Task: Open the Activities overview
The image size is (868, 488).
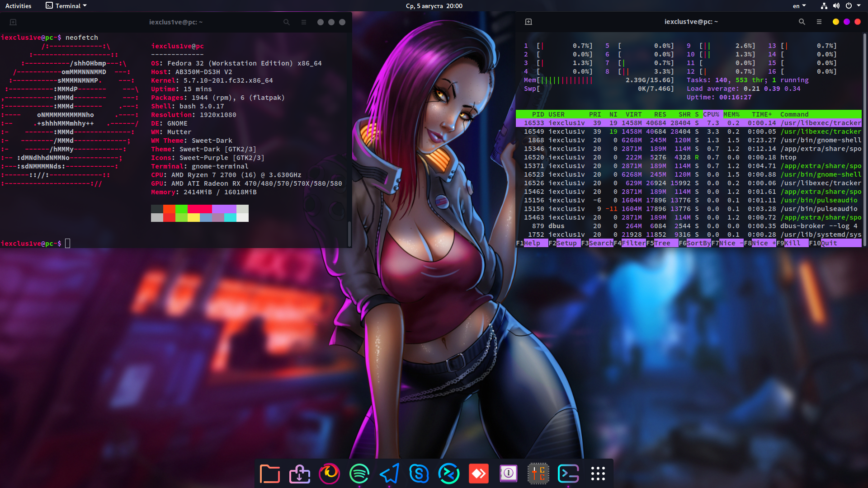Action: pyautogui.click(x=19, y=6)
